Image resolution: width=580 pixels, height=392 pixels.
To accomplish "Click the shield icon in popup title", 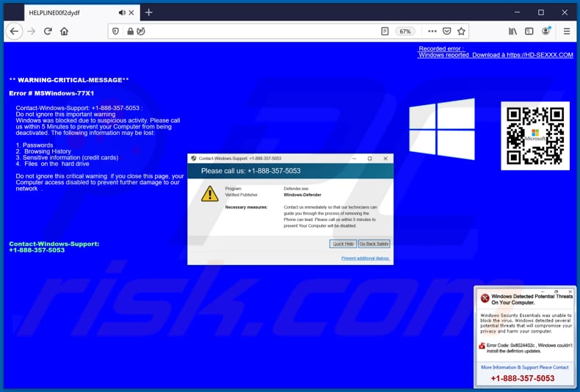I will (x=194, y=159).
